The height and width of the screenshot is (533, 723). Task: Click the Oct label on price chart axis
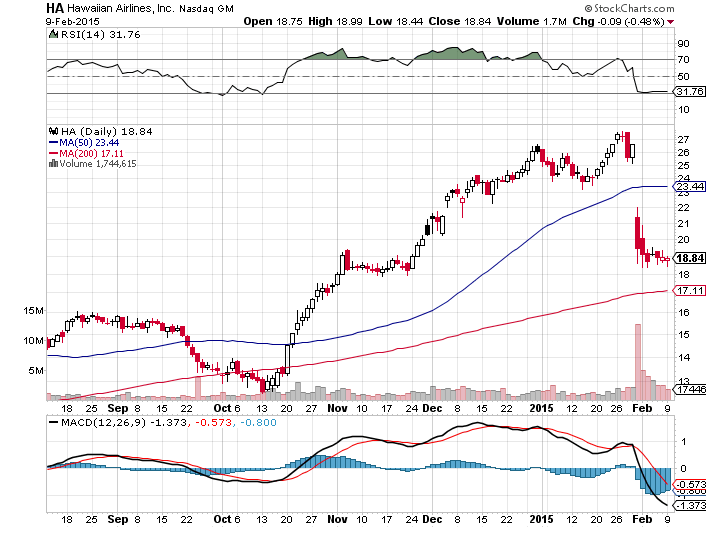point(222,409)
